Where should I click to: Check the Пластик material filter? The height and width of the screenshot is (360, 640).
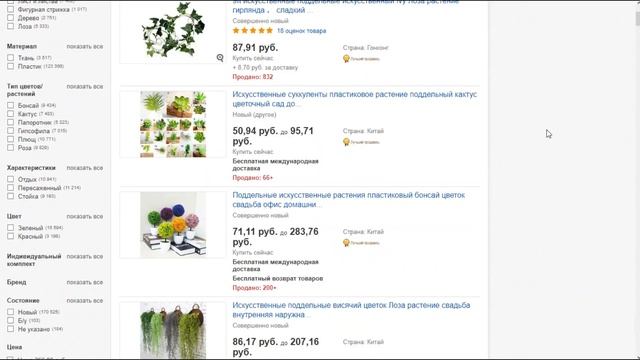[11, 66]
